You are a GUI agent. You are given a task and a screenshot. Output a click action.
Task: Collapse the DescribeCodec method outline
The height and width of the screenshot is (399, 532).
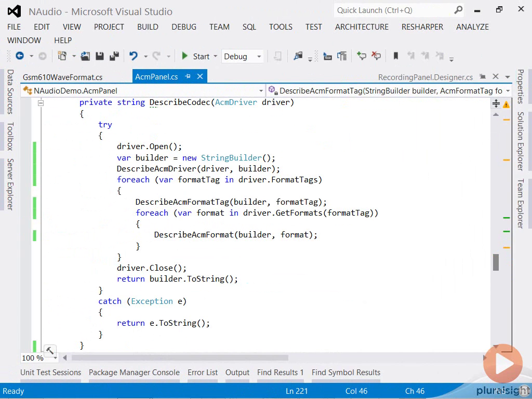(41, 103)
